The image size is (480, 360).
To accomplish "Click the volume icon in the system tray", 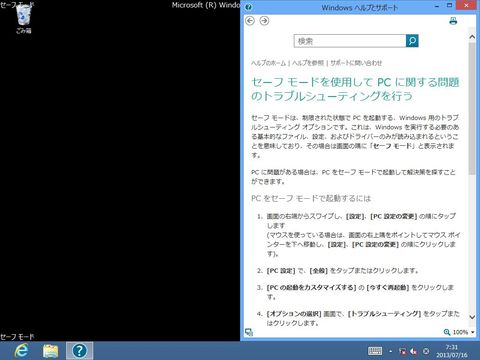I will (414, 351).
